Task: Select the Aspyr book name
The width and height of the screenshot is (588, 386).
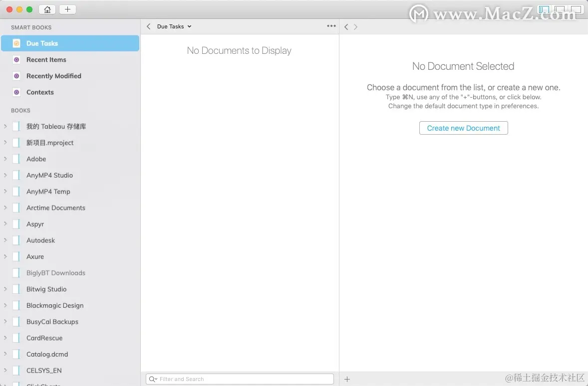Action: (x=35, y=224)
